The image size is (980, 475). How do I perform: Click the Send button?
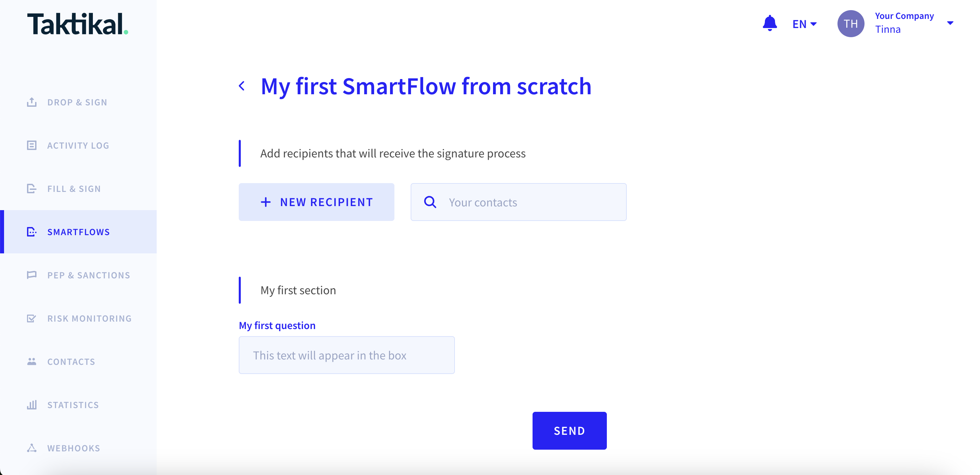569,431
